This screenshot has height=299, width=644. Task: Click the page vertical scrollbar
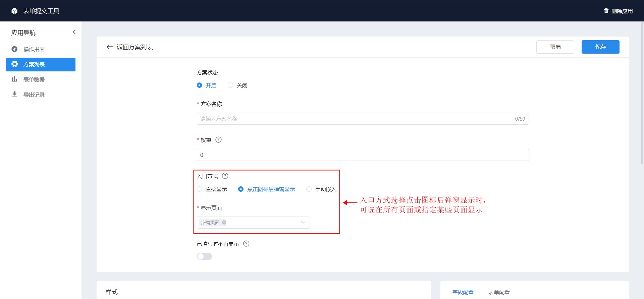point(642,93)
